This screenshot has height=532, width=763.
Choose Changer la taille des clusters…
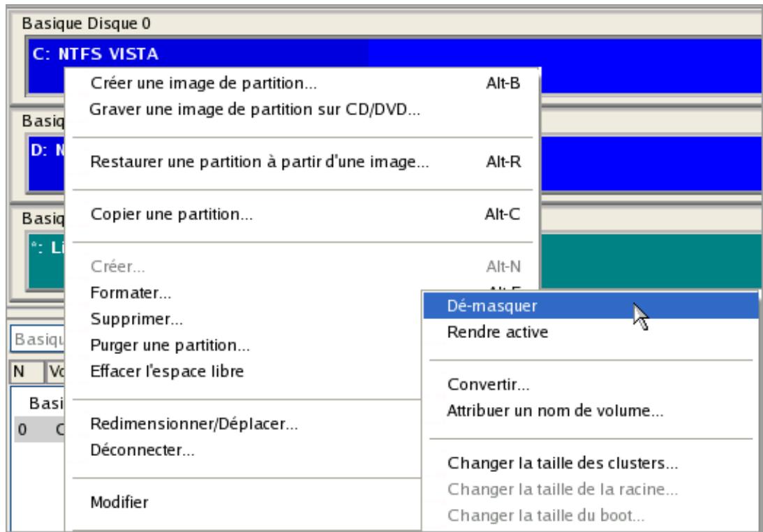pos(591,463)
